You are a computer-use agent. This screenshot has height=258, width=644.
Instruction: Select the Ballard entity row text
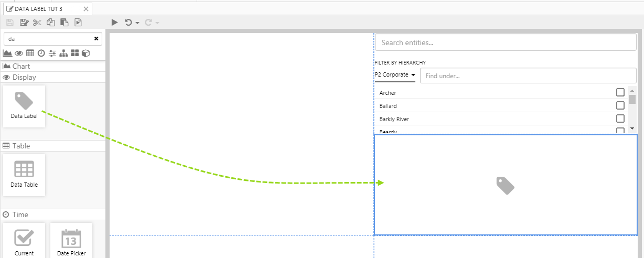tap(388, 106)
